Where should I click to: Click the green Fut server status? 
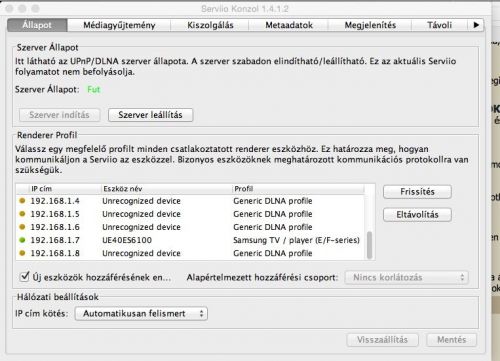pos(94,89)
